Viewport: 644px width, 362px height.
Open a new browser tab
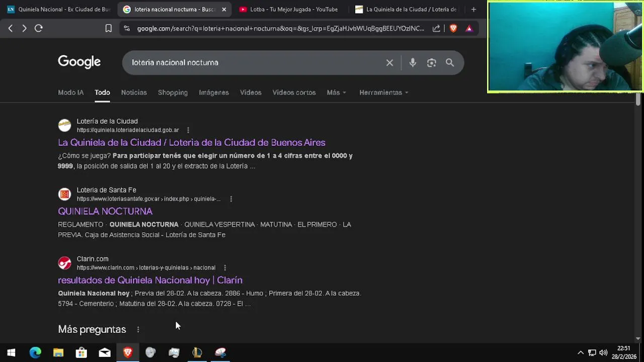[473, 9]
